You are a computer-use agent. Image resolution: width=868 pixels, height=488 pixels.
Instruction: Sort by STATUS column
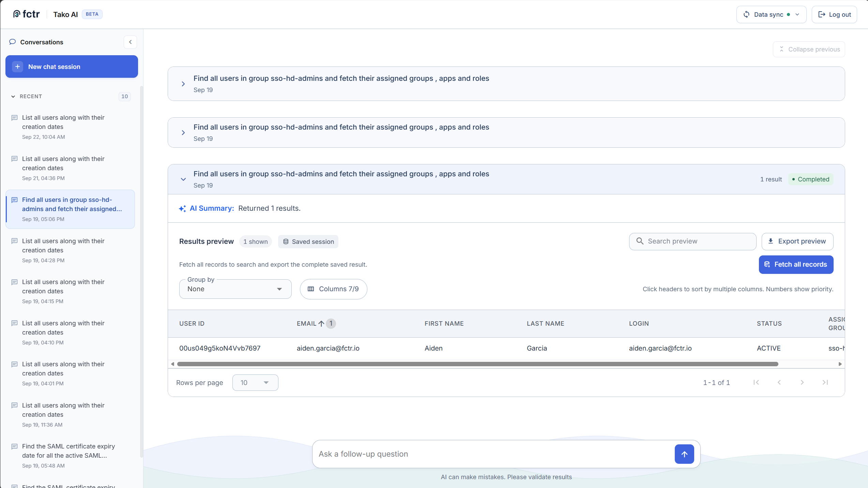point(769,324)
